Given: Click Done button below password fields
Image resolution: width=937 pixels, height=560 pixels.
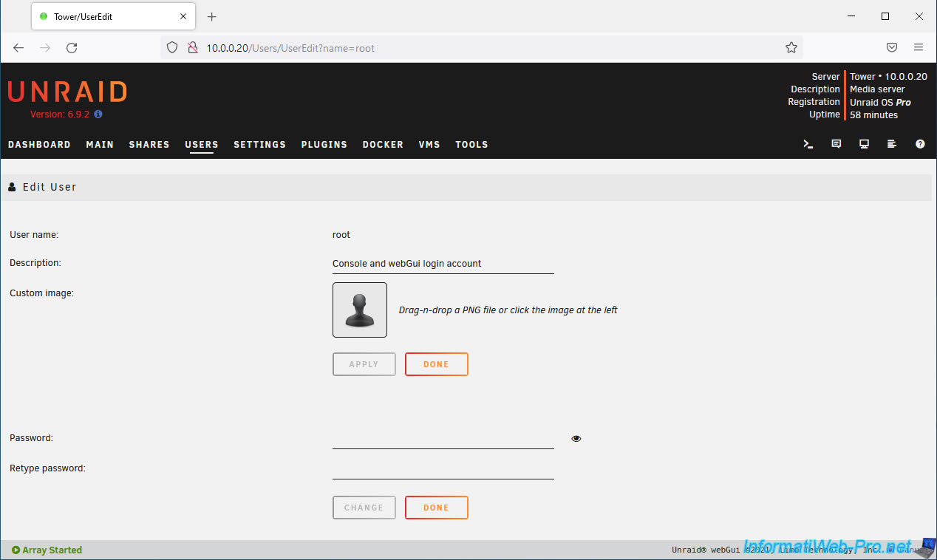Looking at the screenshot, I should pyautogui.click(x=436, y=508).
